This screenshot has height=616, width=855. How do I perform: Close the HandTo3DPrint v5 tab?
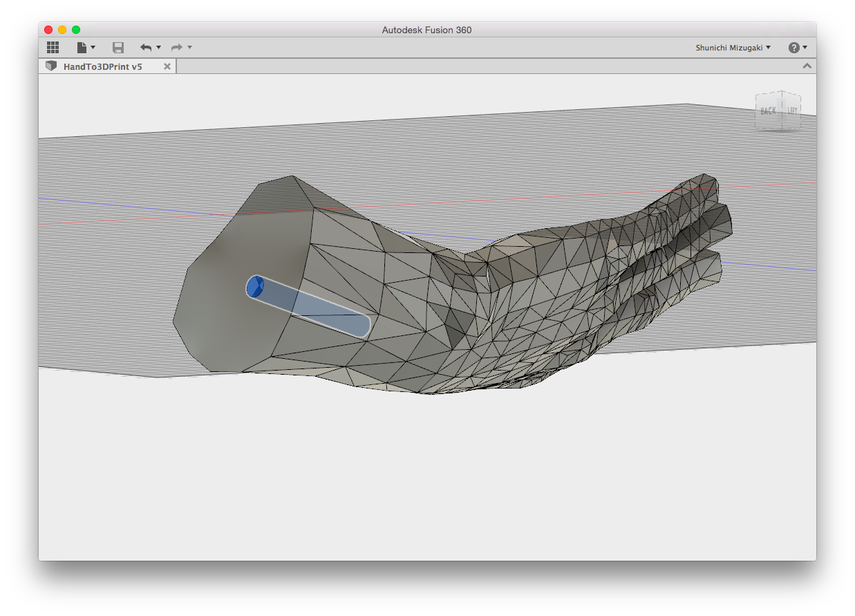coord(167,66)
